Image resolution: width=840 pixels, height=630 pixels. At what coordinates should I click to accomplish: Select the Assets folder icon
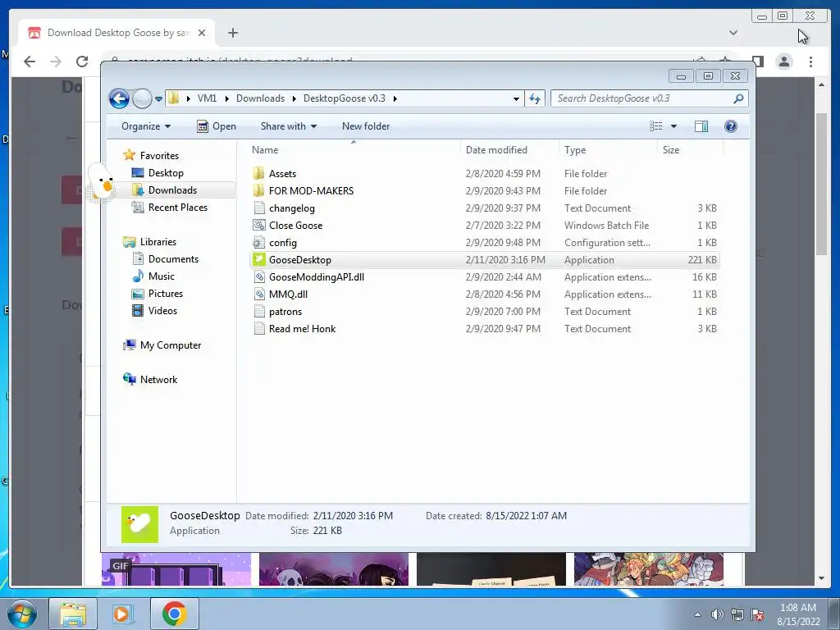pyautogui.click(x=258, y=174)
